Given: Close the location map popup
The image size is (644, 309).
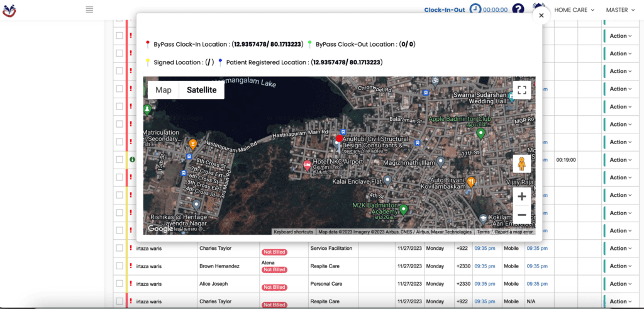Looking at the screenshot, I should pos(541,15).
